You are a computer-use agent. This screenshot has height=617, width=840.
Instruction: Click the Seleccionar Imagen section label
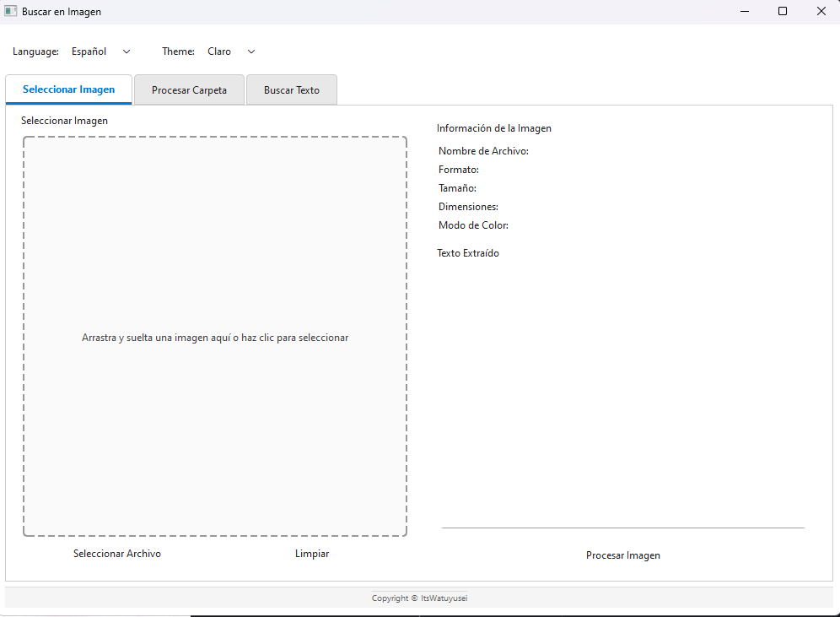[64, 120]
